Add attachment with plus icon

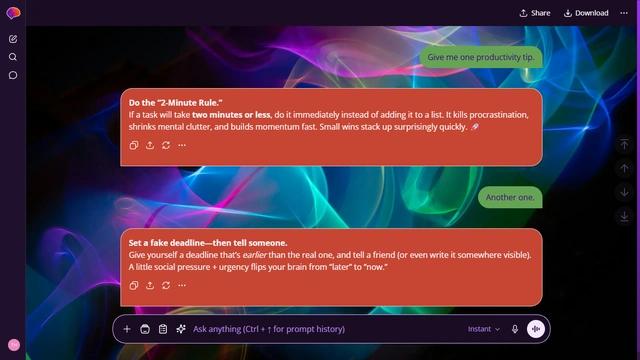tap(127, 329)
